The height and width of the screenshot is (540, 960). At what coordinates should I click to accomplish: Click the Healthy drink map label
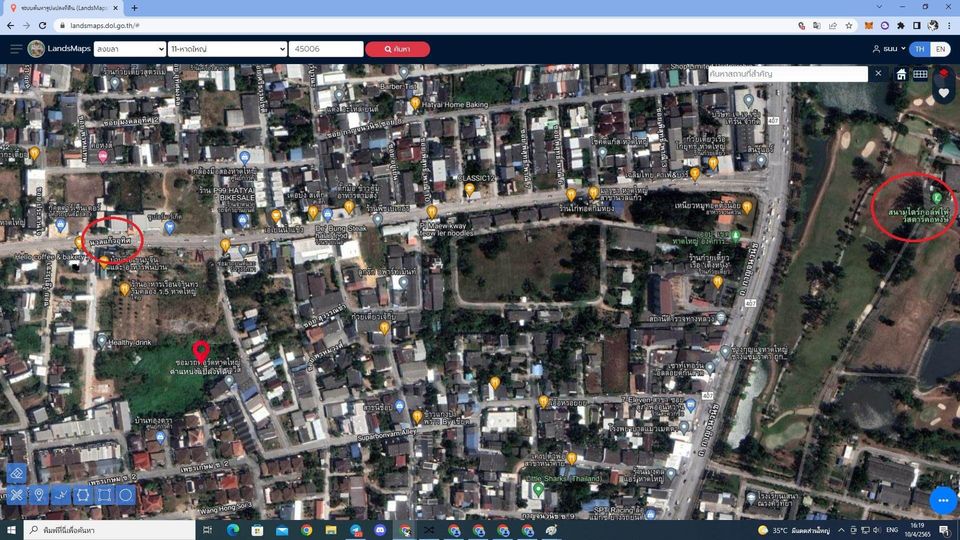click(x=129, y=342)
